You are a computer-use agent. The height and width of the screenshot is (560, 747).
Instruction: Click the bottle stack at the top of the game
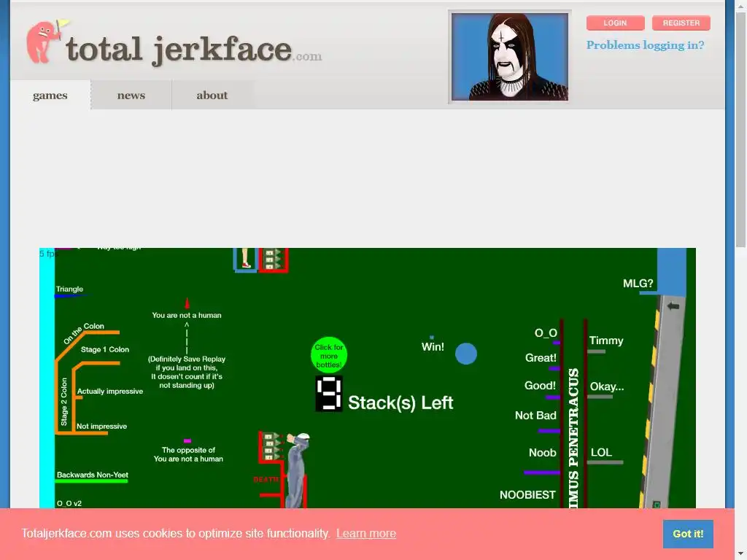click(x=274, y=259)
